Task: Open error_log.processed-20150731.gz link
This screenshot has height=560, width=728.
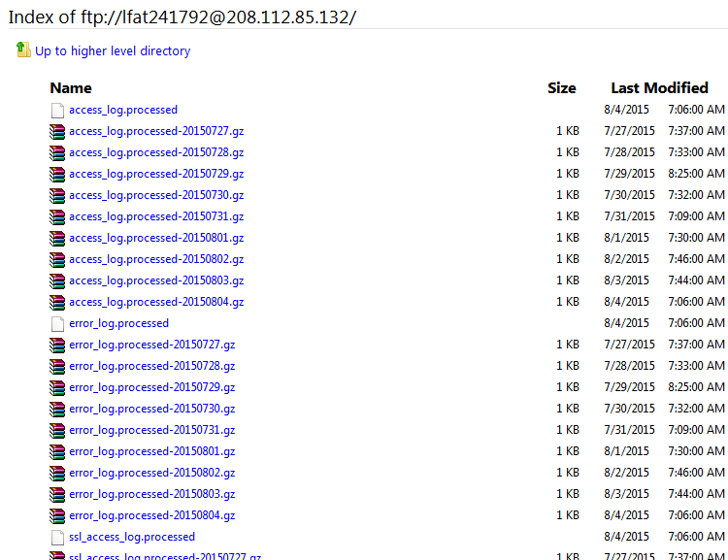Action: tap(152, 431)
